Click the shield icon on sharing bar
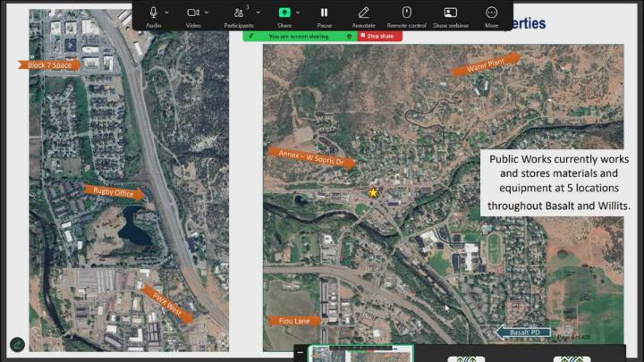Image resolution: width=644 pixels, height=362 pixels. click(x=350, y=36)
